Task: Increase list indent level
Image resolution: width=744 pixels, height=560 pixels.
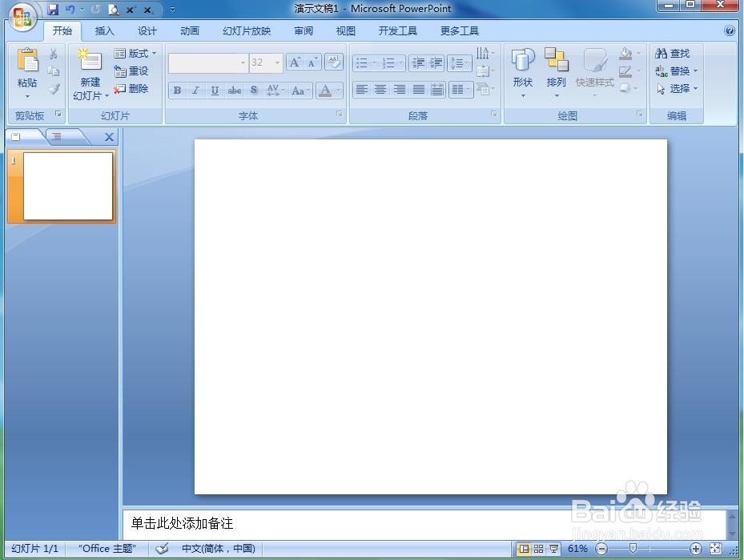Action: 436,63
